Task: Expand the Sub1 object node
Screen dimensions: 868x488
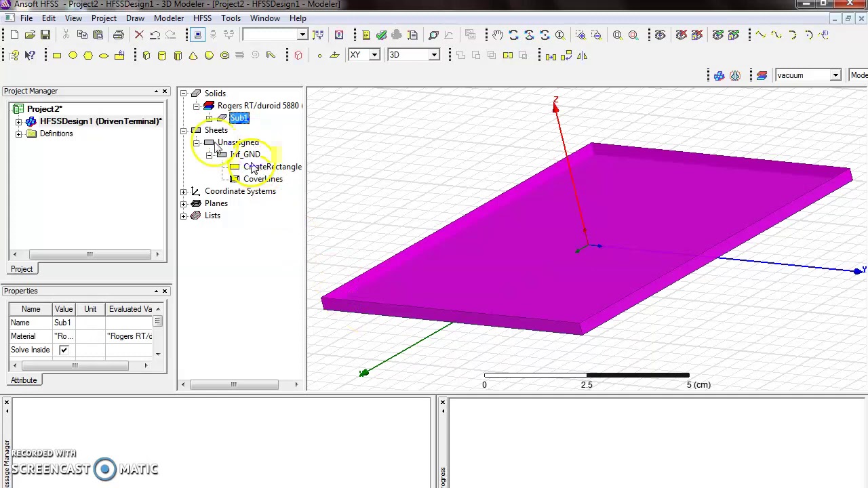Action: [209, 118]
